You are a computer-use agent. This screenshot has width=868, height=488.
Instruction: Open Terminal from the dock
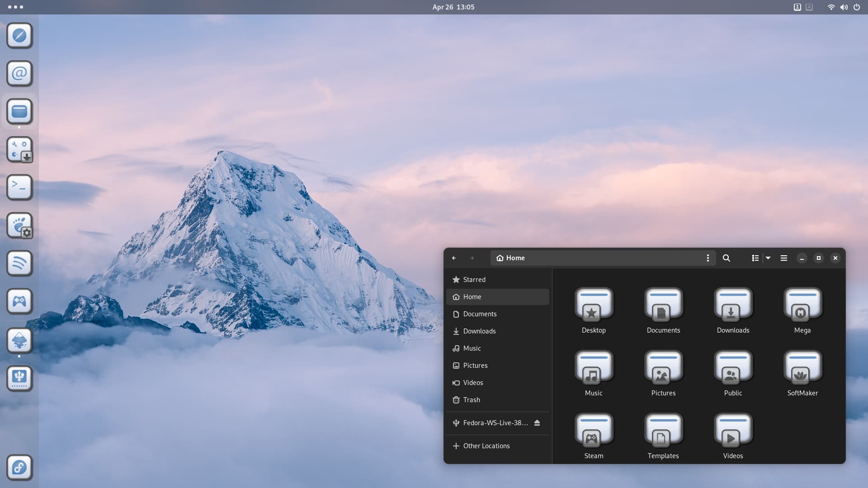click(19, 187)
